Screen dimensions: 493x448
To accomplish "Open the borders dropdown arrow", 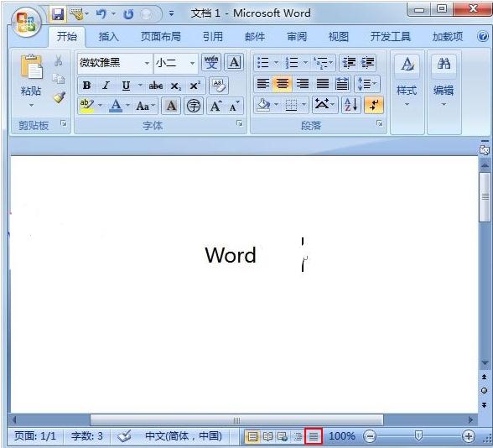I will (304, 104).
